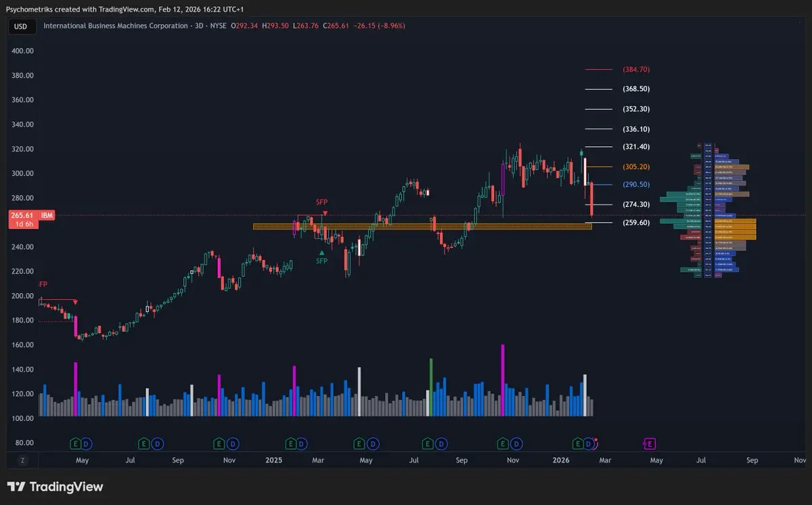Image resolution: width=812 pixels, height=505 pixels.
Task: Select the orange horizontal support zone rectangle
Action: pos(422,227)
